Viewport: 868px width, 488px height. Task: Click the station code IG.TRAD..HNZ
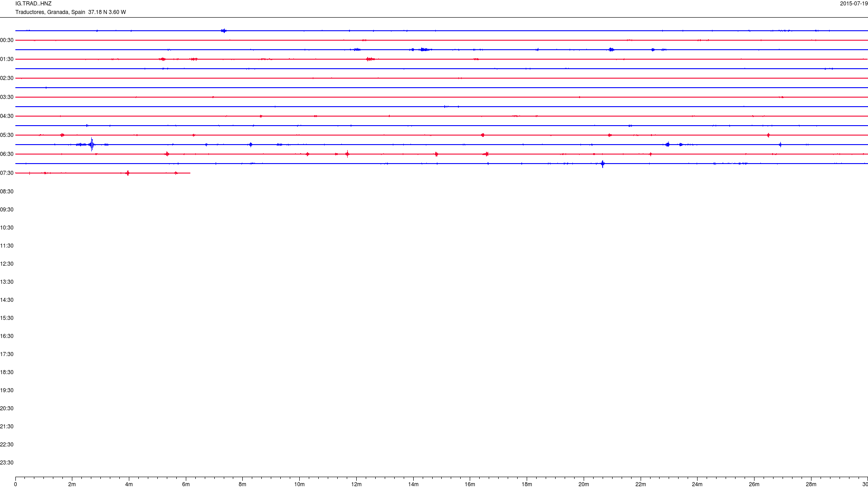(33, 4)
